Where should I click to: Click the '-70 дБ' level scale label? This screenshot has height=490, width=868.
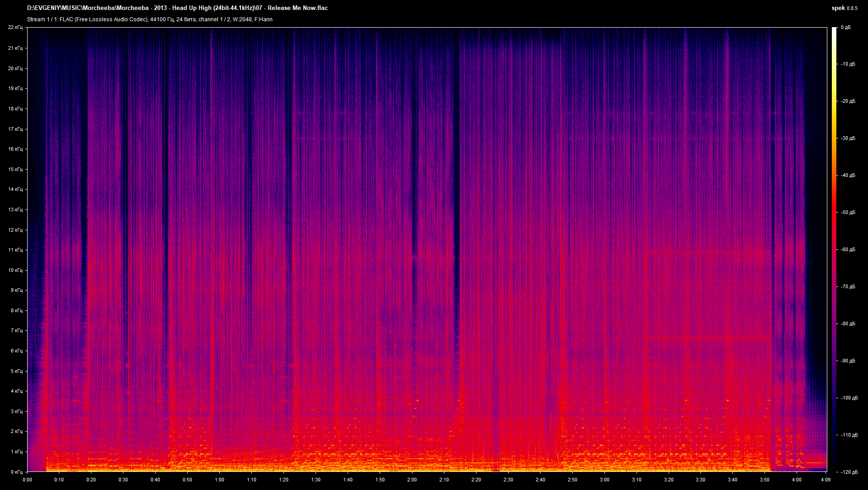coord(848,287)
